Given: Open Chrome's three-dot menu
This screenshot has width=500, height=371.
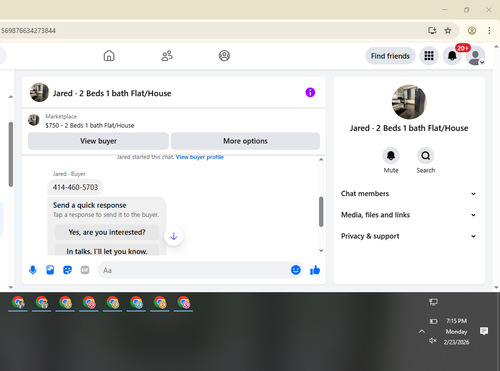Looking at the screenshot, I should 489,31.
